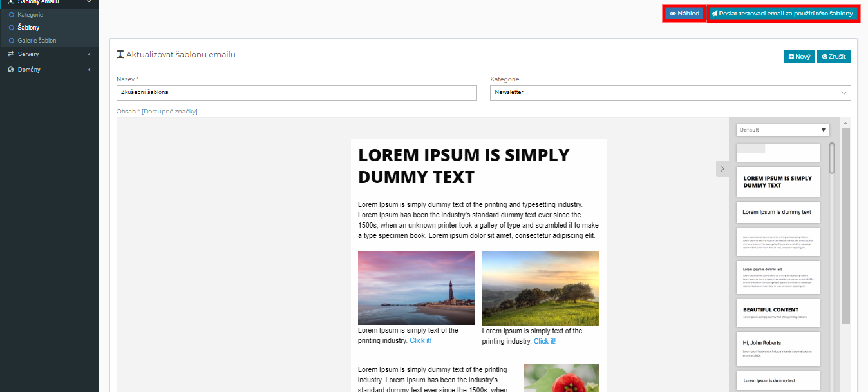Screen dimensions: 868x392
Task: Open the Dostupné značky link
Action: 169,112
